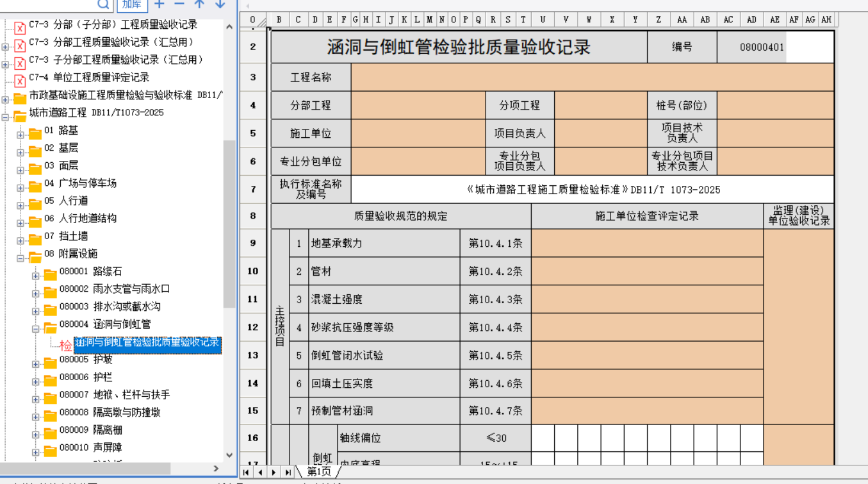Click the 06 人行地道结构 folder icon
The image size is (868, 484).
pyautogui.click(x=35, y=222)
